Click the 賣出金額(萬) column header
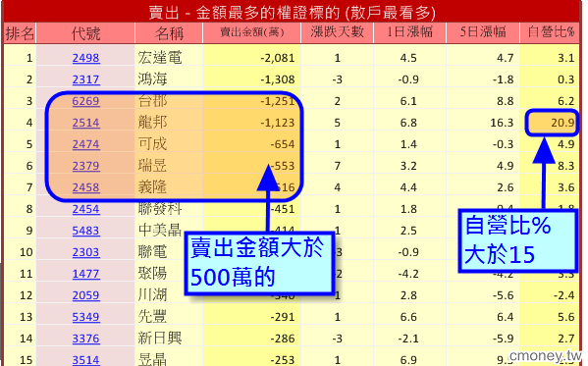 click(251, 33)
